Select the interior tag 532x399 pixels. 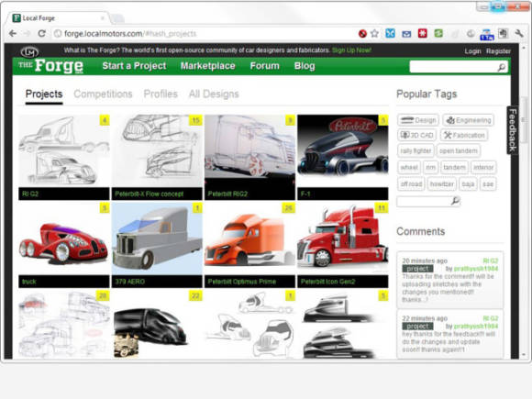pyautogui.click(x=483, y=167)
